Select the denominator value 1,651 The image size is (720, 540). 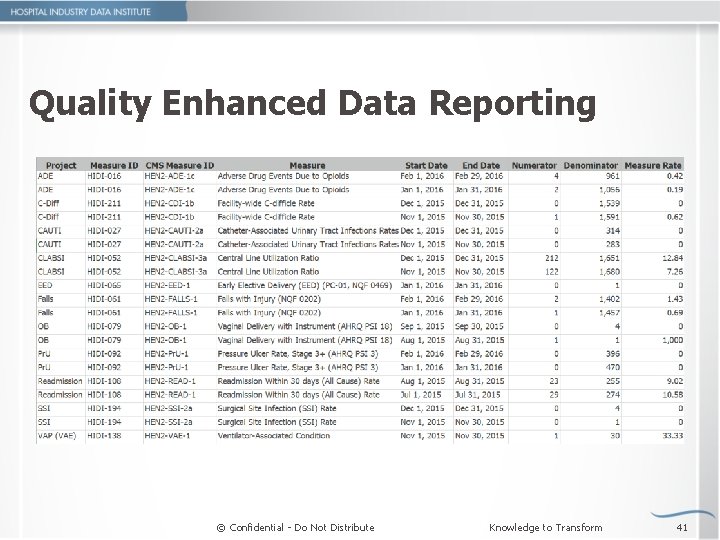(609, 258)
